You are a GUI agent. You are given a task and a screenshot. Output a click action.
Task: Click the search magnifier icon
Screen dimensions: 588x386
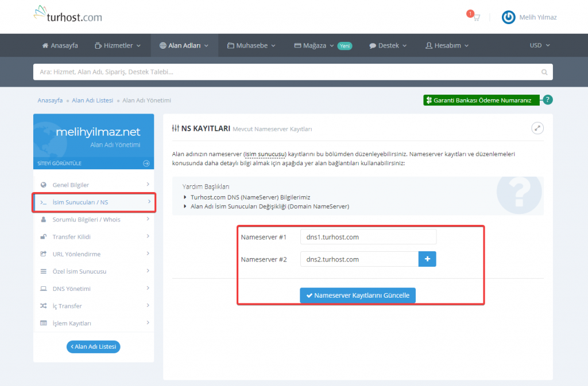(x=544, y=72)
